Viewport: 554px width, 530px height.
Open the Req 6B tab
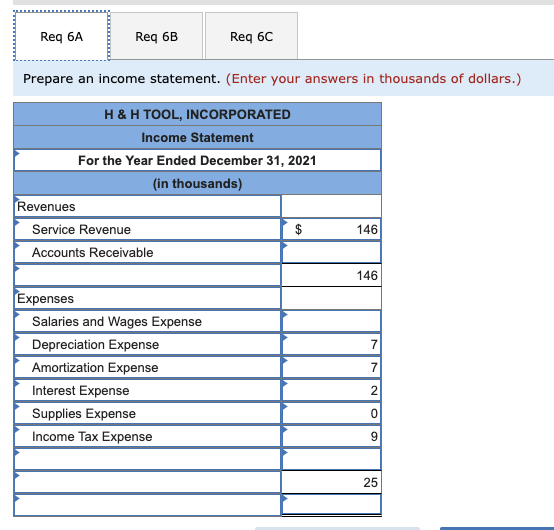click(157, 36)
